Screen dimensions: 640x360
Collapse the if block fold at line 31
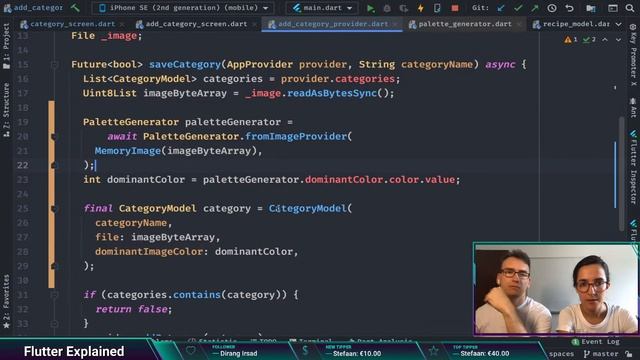pyautogui.click(x=54, y=295)
